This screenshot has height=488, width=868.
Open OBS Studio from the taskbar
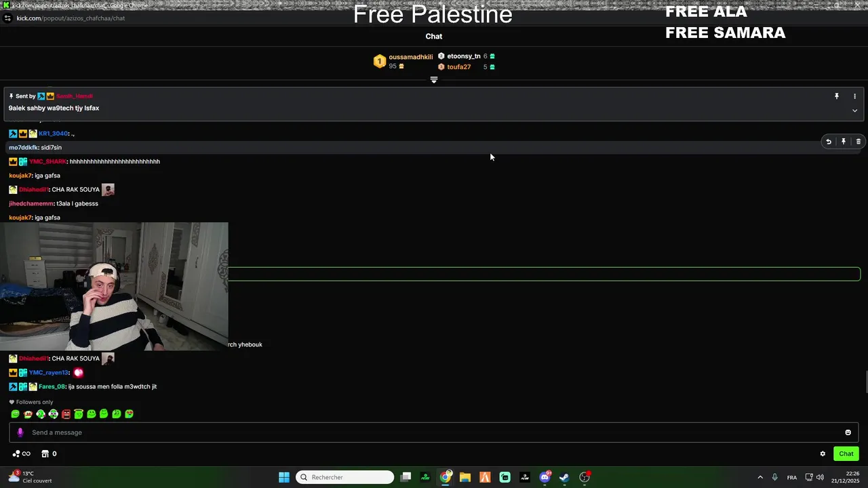pyautogui.click(x=585, y=477)
